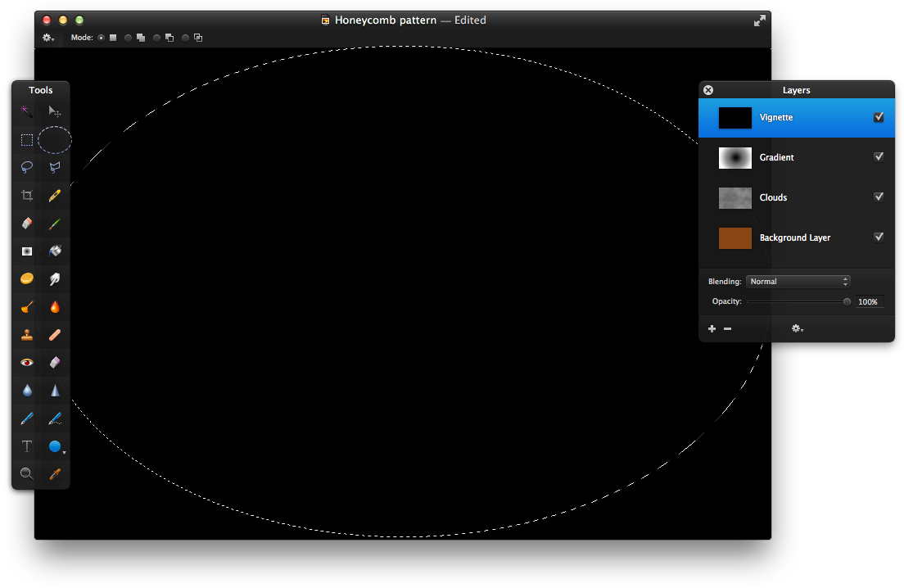
Task: Select the Red Eye tool
Action: tap(26, 362)
